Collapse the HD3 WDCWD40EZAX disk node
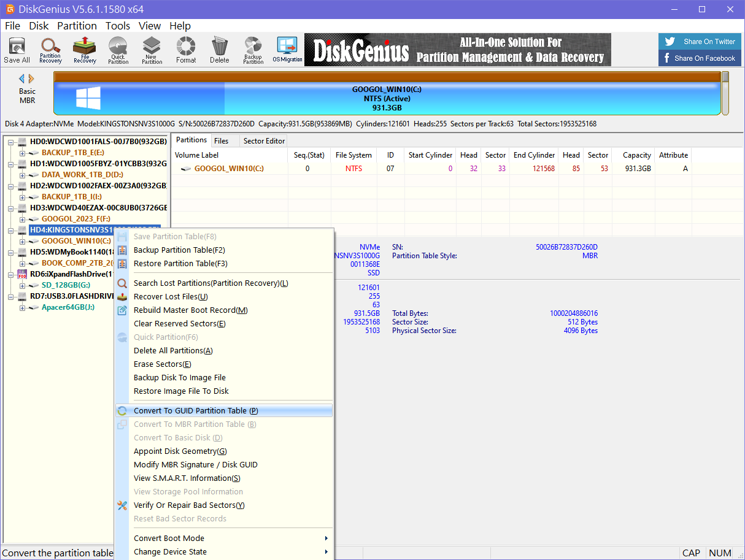 (11, 208)
